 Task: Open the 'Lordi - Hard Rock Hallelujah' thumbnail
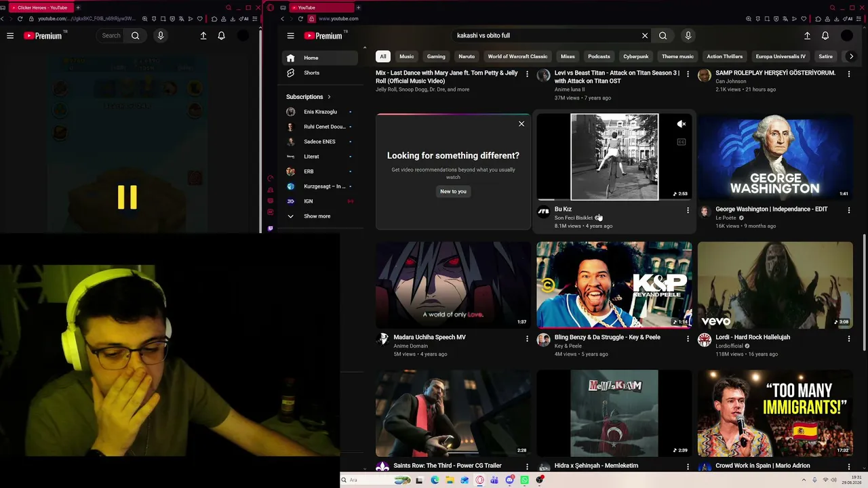pos(775,285)
